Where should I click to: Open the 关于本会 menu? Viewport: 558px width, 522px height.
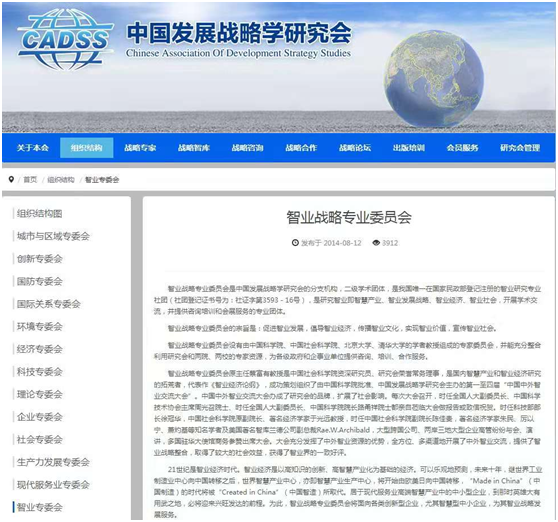pos(33,148)
